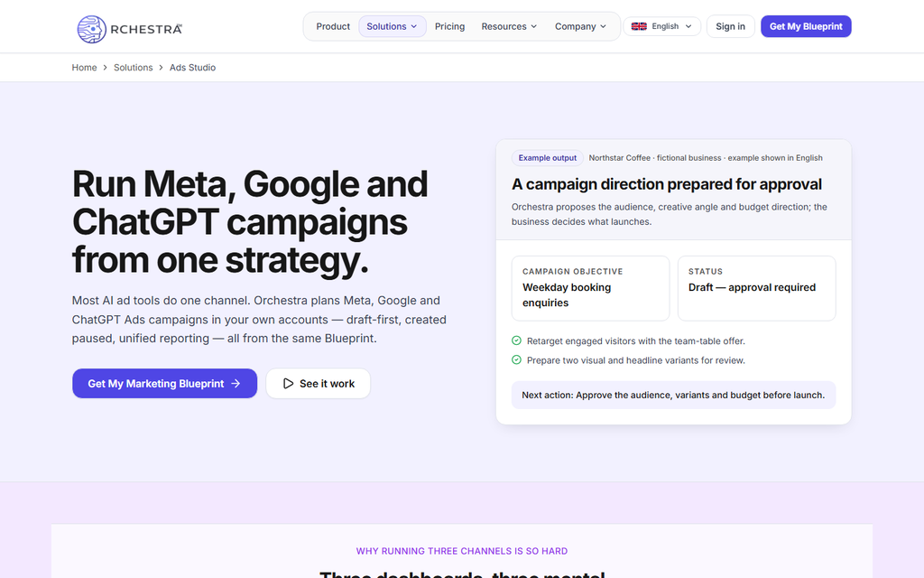Click the Ads Studio breadcrumb
924x578 pixels.
pos(193,68)
